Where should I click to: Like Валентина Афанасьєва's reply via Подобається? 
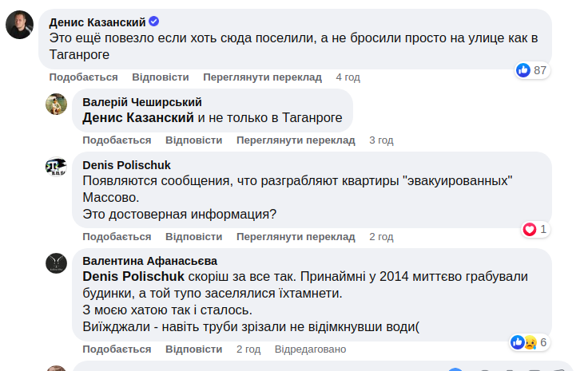tap(117, 349)
